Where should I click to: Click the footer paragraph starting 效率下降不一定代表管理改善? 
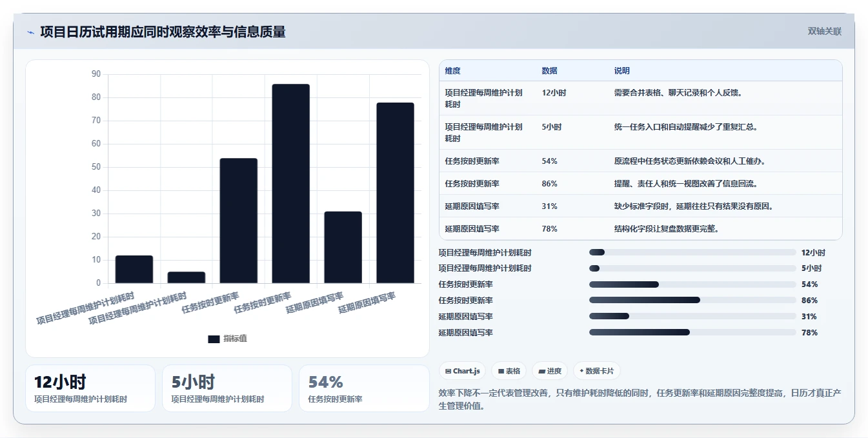click(640, 399)
